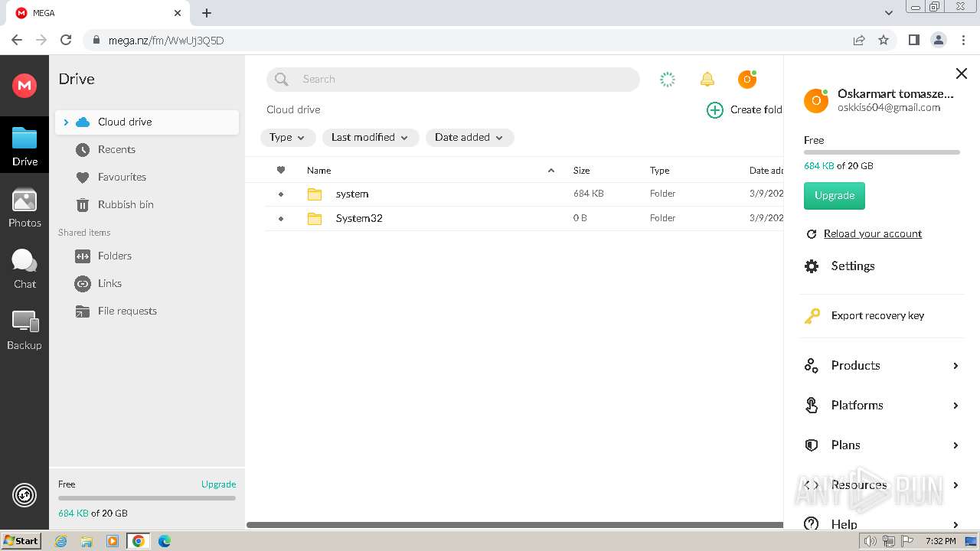Click the System32 folder icon

315,219
